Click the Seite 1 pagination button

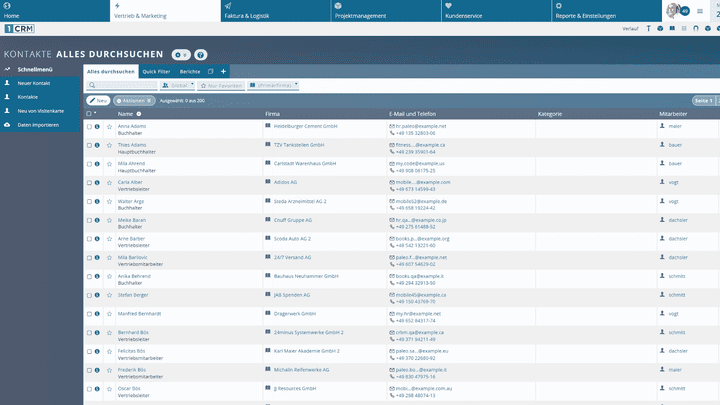pos(703,101)
